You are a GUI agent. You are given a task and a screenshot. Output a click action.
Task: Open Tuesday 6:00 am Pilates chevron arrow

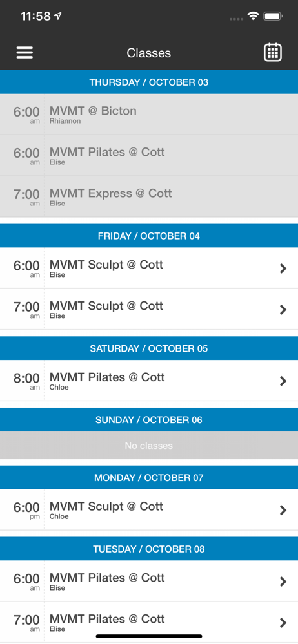coord(283,581)
